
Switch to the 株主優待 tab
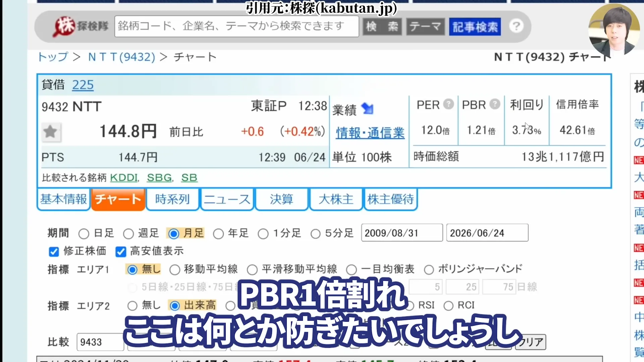(391, 199)
